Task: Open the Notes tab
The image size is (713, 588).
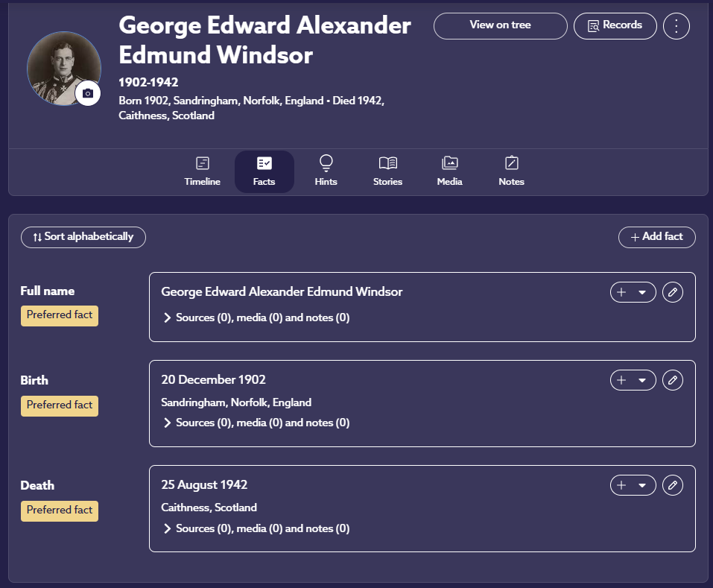Action: 511,171
